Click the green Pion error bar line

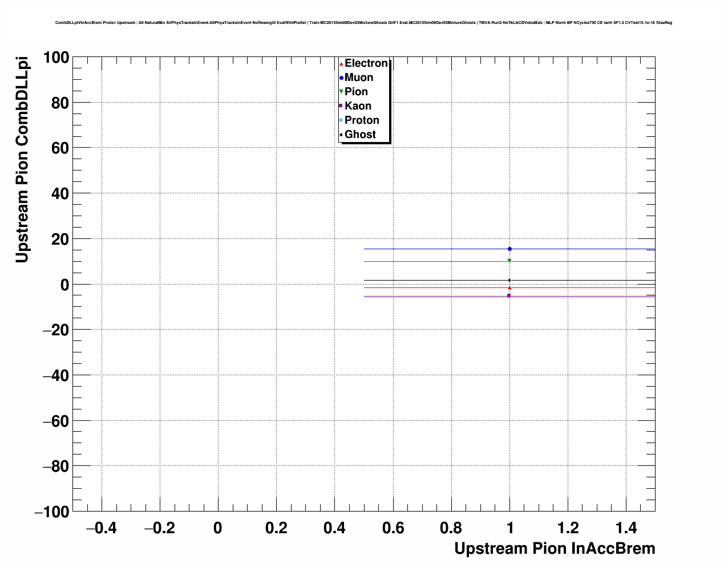509,261
